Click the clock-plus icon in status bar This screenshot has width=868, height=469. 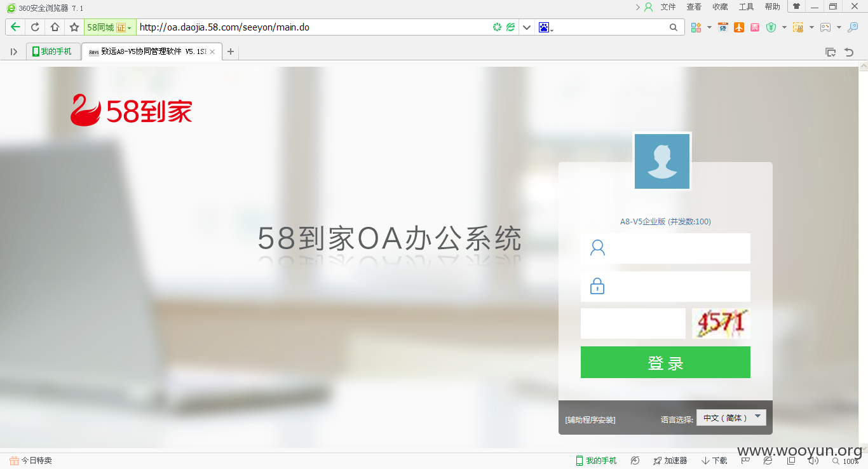[635, 461]
